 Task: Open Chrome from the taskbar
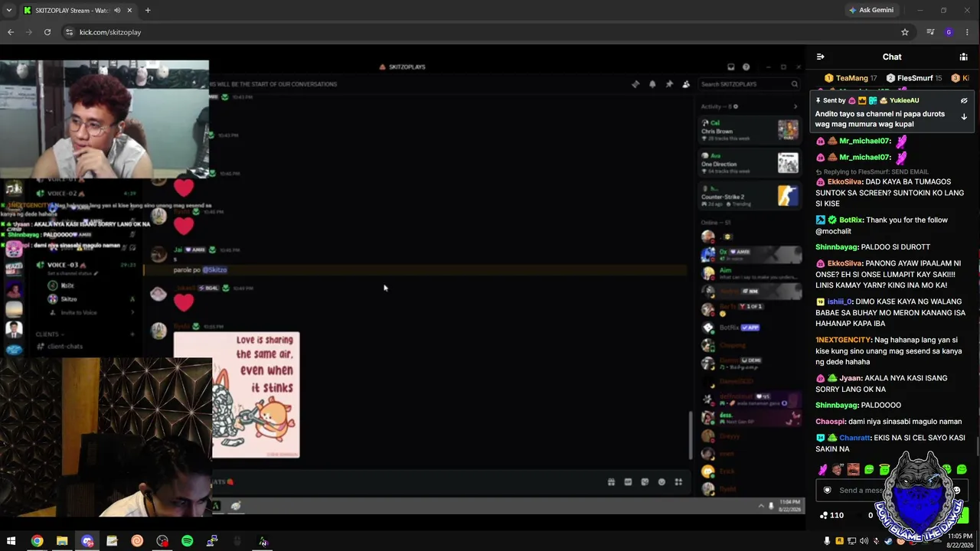[37, 541]
